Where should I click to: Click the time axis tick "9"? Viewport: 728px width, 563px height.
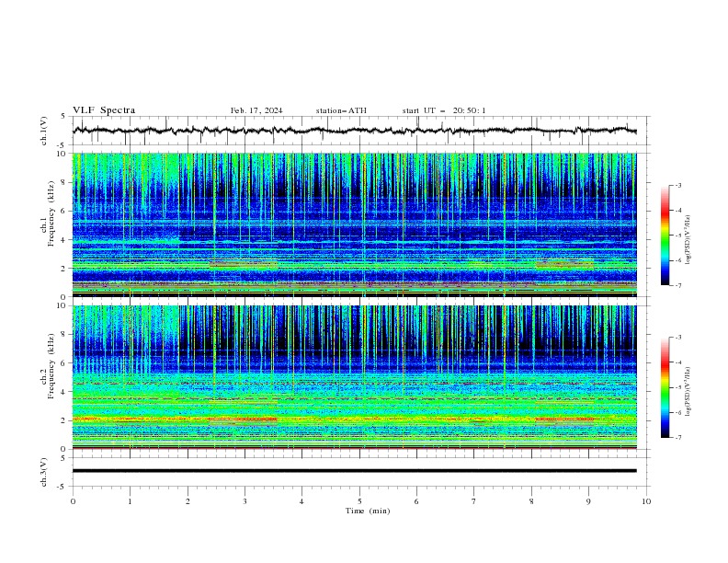pos(588,501)
